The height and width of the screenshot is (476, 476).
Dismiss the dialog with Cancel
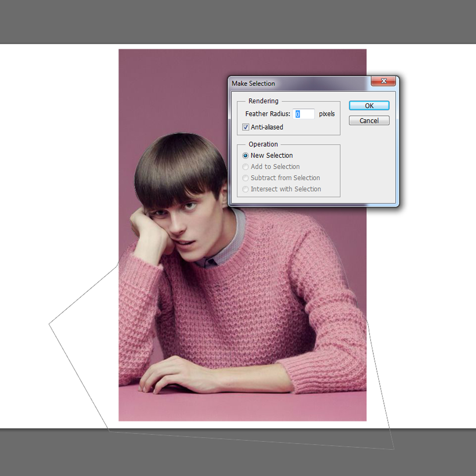pyautogui.click(x=369, y=120)
